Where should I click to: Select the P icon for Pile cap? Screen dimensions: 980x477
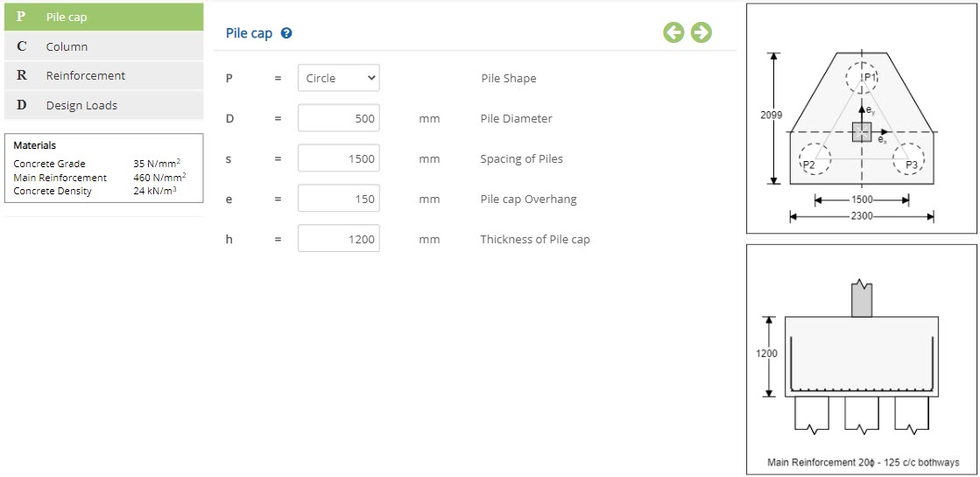[21, 17]
